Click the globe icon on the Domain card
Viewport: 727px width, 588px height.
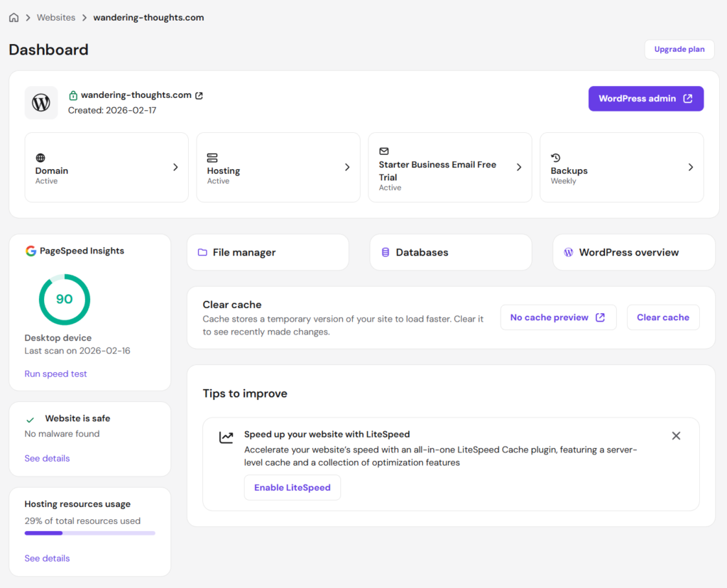pos(40,158)
